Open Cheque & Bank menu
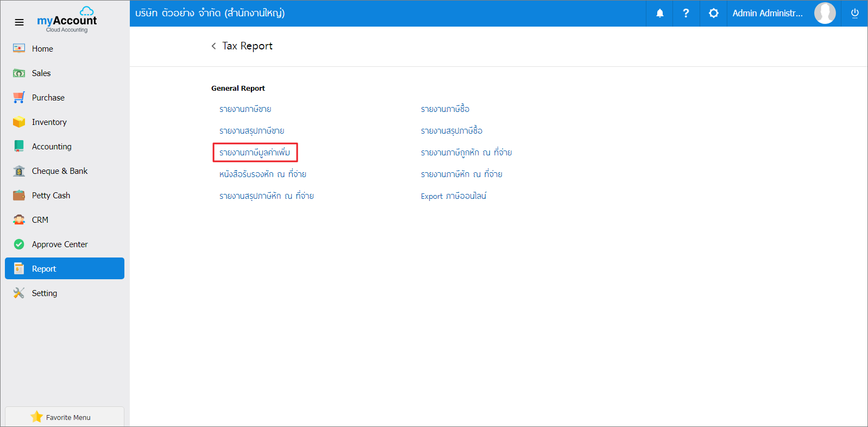 65,171
